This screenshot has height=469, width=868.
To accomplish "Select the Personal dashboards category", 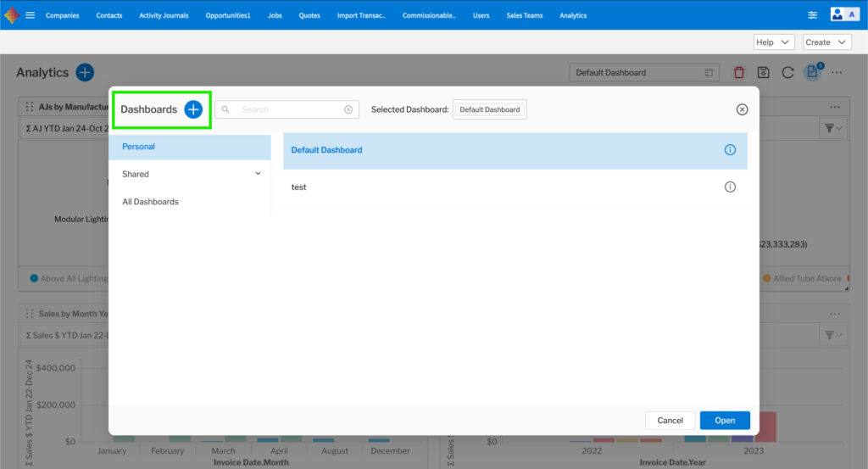I will click(x=189, y=147).
